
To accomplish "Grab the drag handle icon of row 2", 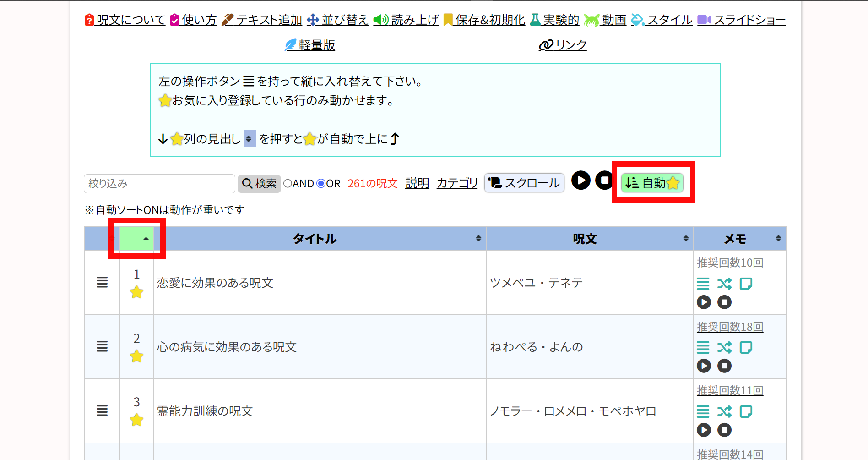I will coord(102,346).
